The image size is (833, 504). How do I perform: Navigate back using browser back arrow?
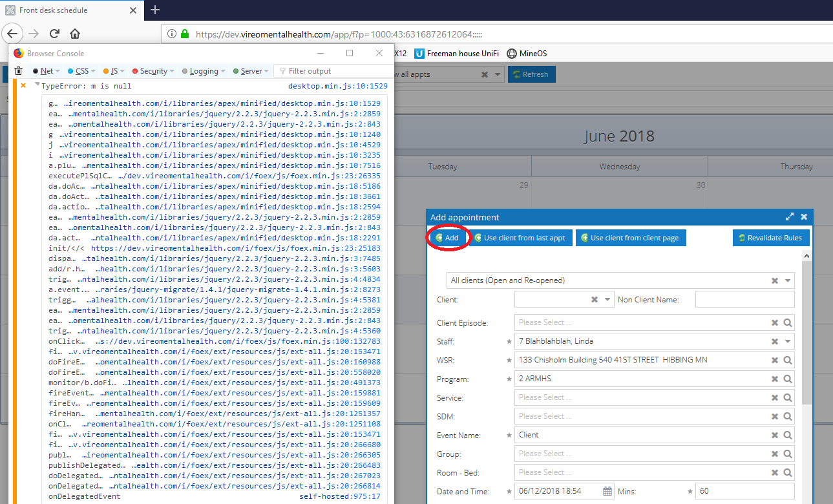12,33
